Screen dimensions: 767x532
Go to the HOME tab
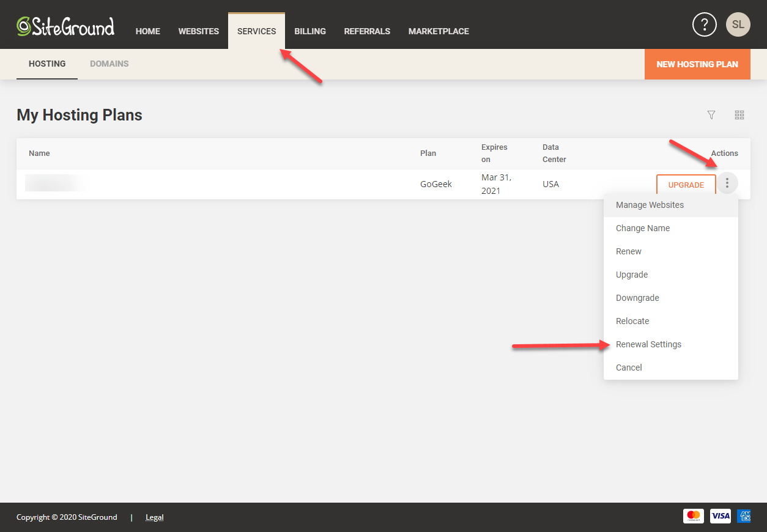click(148, 31)
